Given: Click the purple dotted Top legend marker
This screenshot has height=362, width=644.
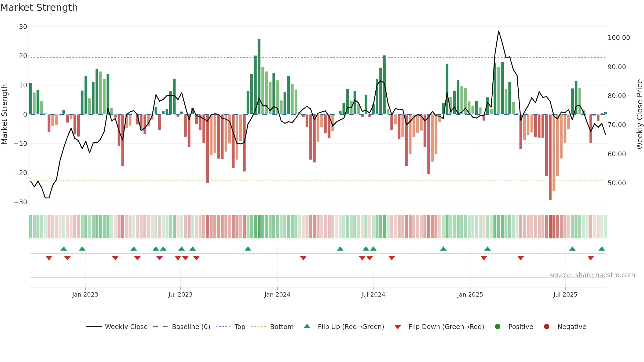Looking at the screenshot, I should [x=223, y=327].
